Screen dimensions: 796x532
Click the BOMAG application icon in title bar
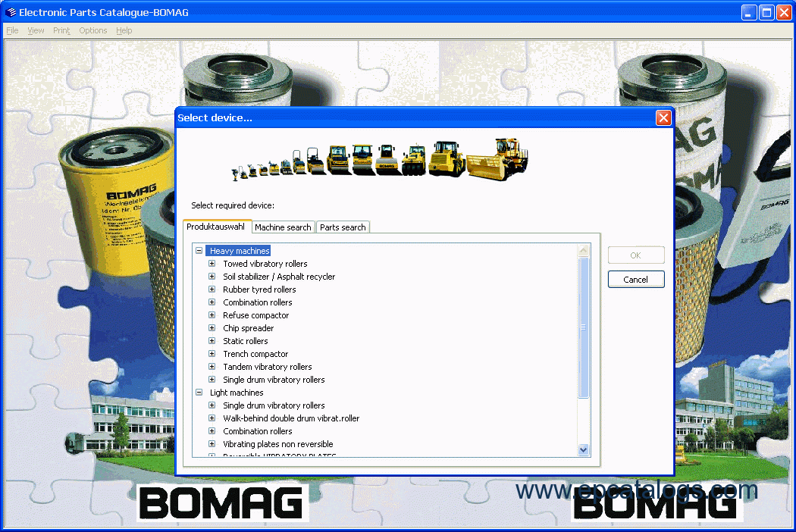11,12
